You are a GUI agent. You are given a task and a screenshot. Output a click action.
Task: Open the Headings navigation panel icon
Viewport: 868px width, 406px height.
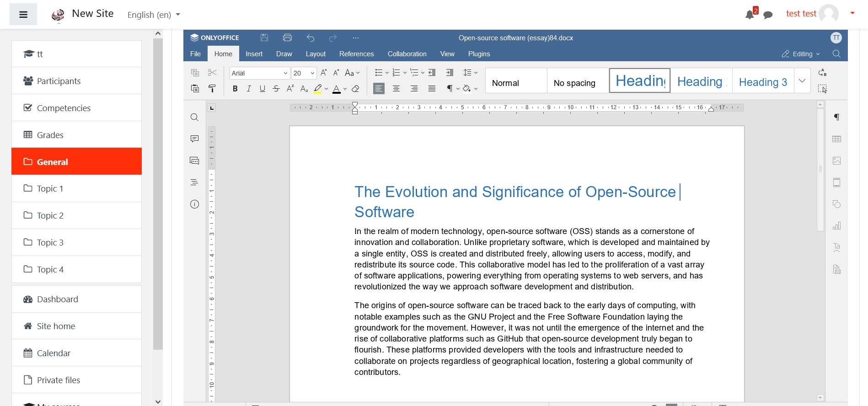tap(194, 182)
